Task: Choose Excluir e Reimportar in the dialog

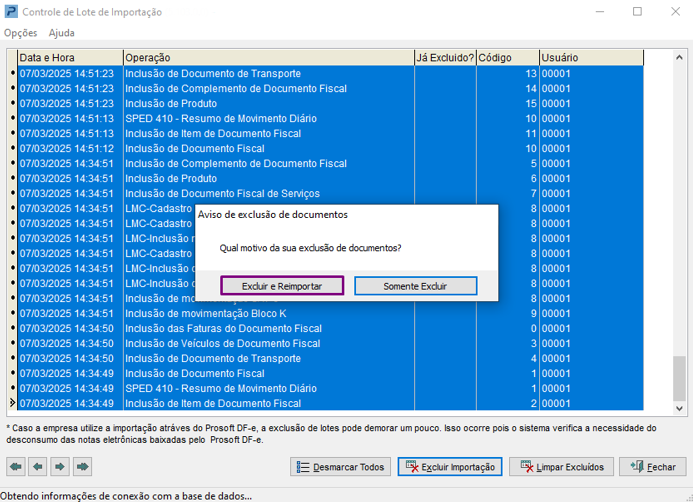Action: click(x=282, y=286)
